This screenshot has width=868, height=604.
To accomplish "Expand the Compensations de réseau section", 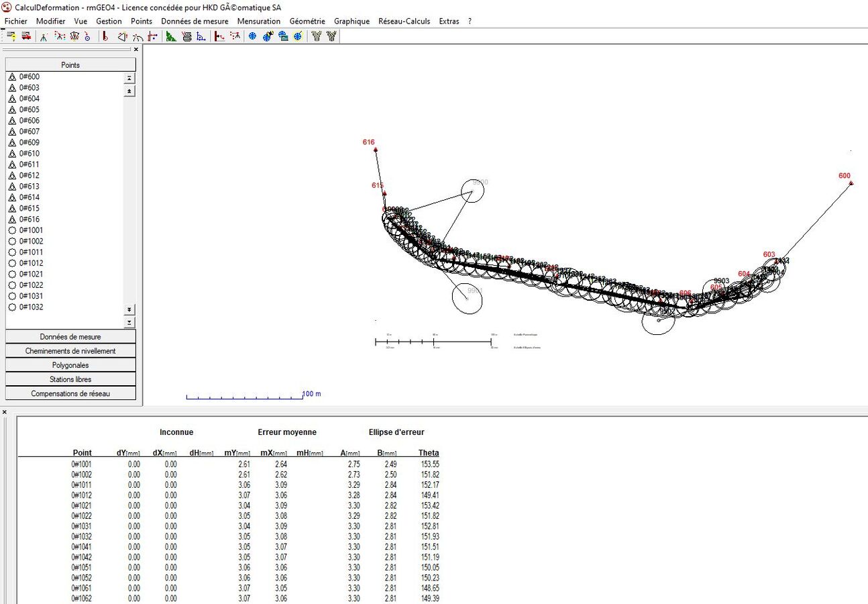I will pyautogui.click(x=70, y=393).
